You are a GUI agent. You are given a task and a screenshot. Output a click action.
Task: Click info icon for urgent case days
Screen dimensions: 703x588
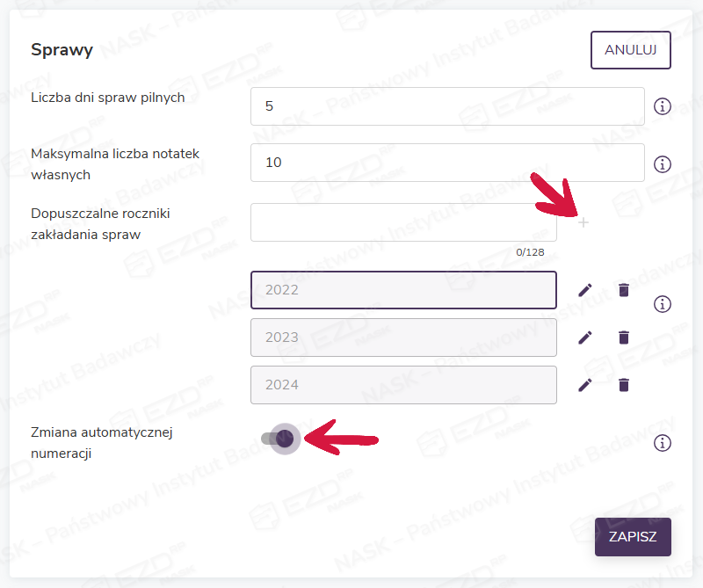663,106
